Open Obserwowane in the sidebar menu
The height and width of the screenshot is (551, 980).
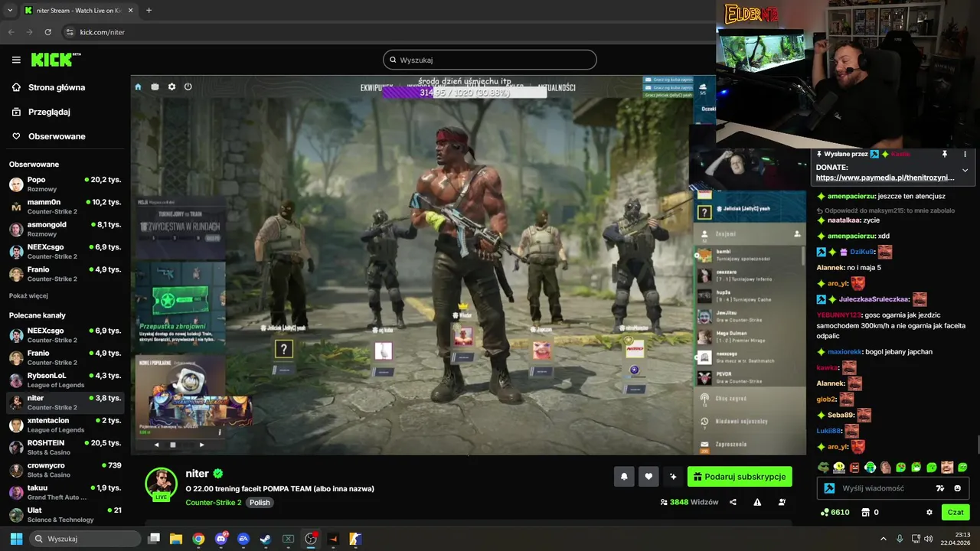(x=57, y=136)
